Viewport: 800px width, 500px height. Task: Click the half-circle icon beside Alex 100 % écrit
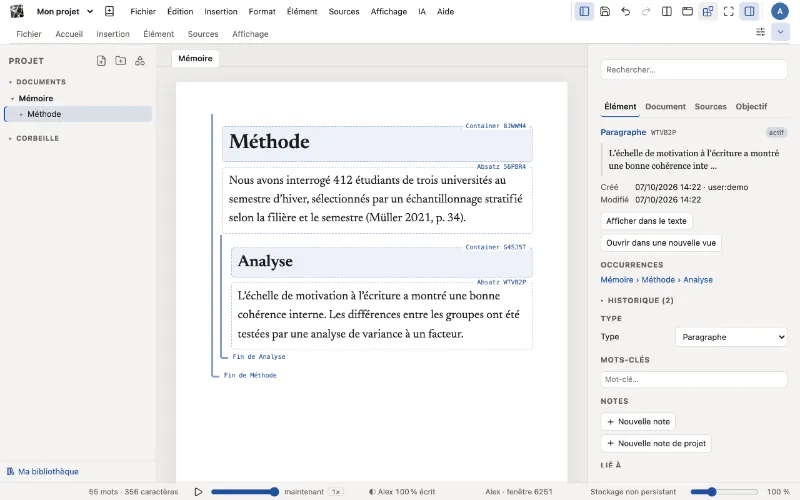(372, 492)
